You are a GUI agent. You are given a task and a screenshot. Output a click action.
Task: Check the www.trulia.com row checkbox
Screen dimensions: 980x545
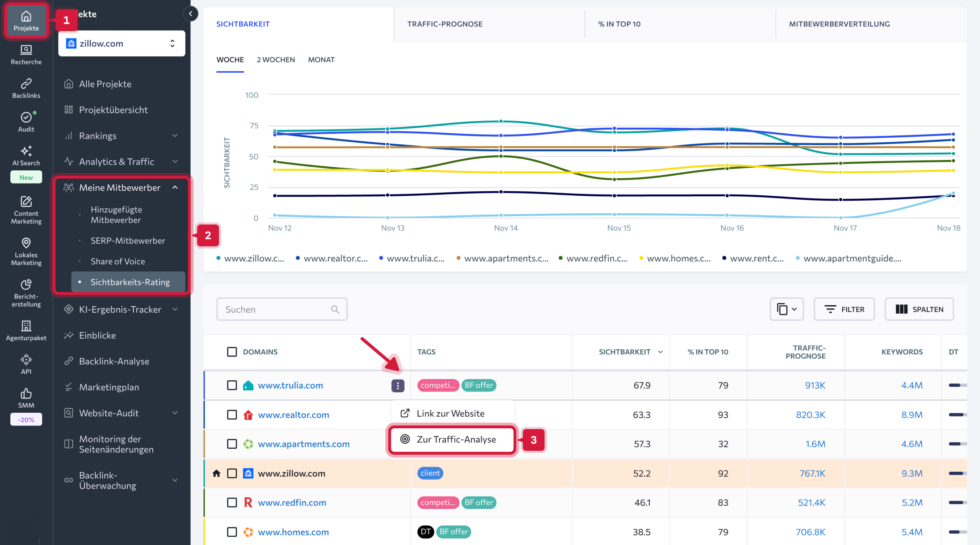tap(232, 385)
